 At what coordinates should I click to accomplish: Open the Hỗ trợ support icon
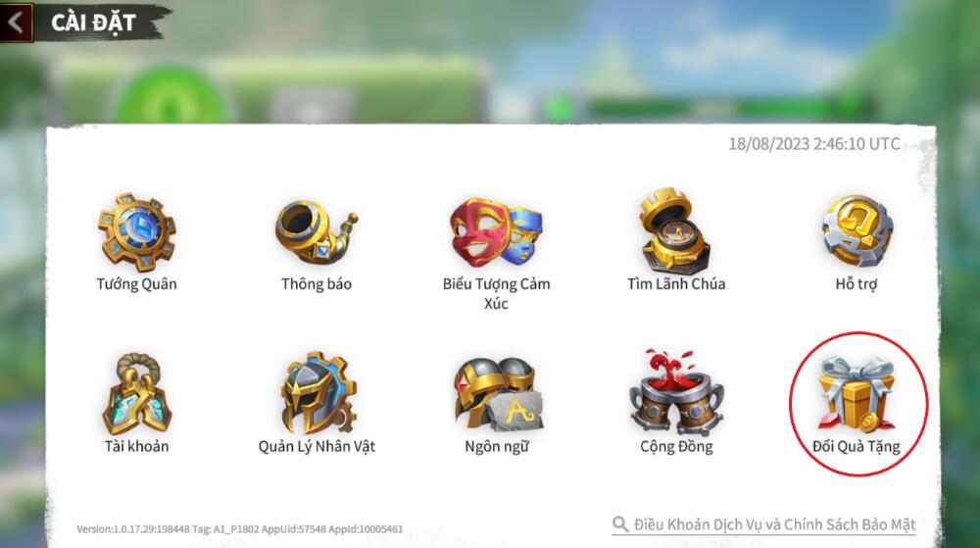857,231
